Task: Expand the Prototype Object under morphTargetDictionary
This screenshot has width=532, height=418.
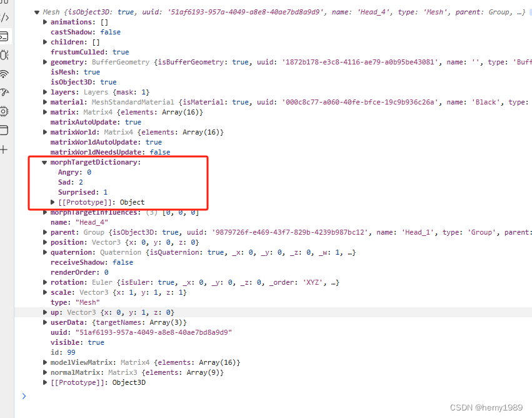Action: 53,202
